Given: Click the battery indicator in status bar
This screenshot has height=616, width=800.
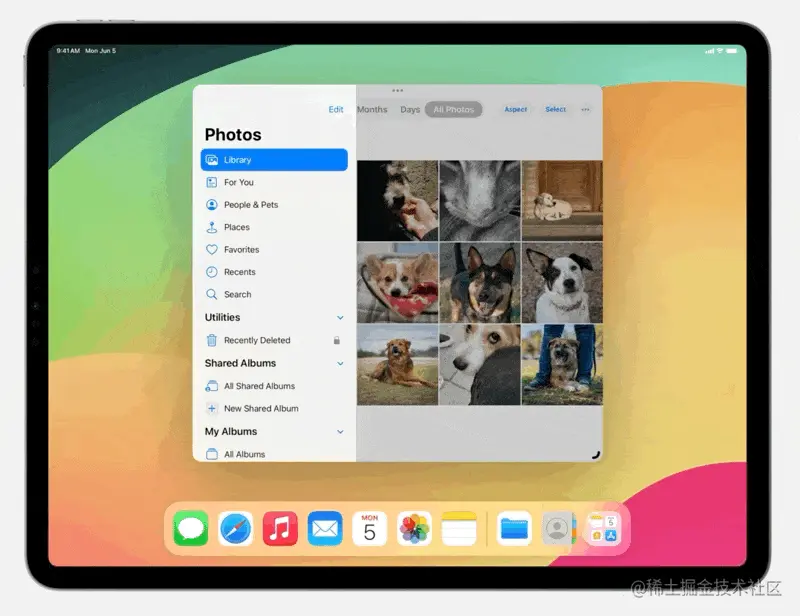Looking at the screenshot, I should [732, 51].
